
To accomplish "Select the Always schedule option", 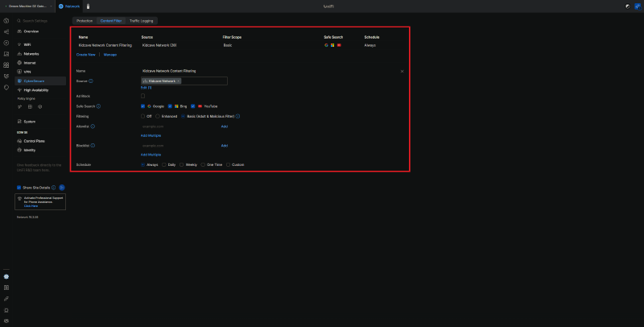I will click(143, 165).
